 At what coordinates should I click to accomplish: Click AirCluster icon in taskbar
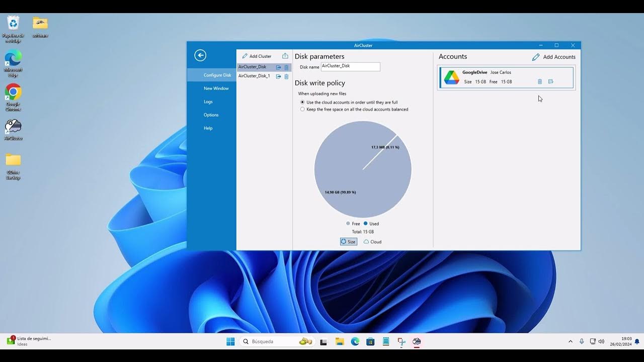pos(417,342)
